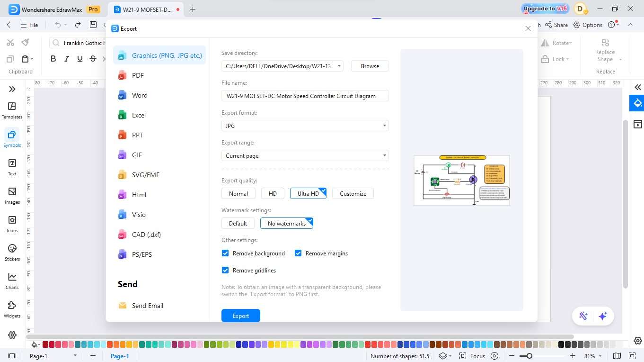Select the Symbols sidebar icon

point(12,138)
